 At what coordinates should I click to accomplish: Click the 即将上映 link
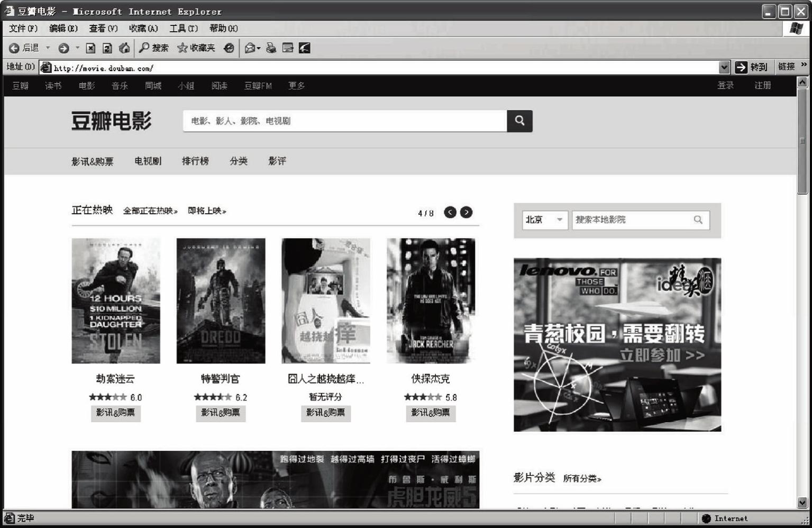pyautogui.click(x=207, y=211)
